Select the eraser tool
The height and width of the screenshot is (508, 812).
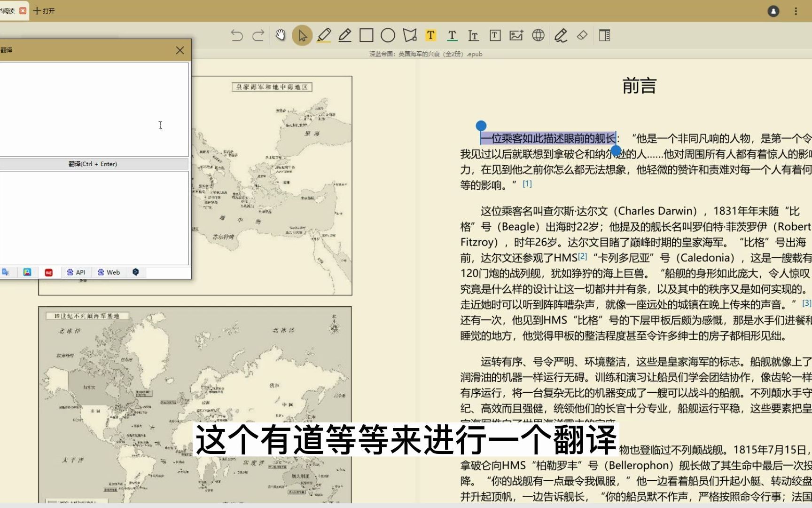(582, 35)
